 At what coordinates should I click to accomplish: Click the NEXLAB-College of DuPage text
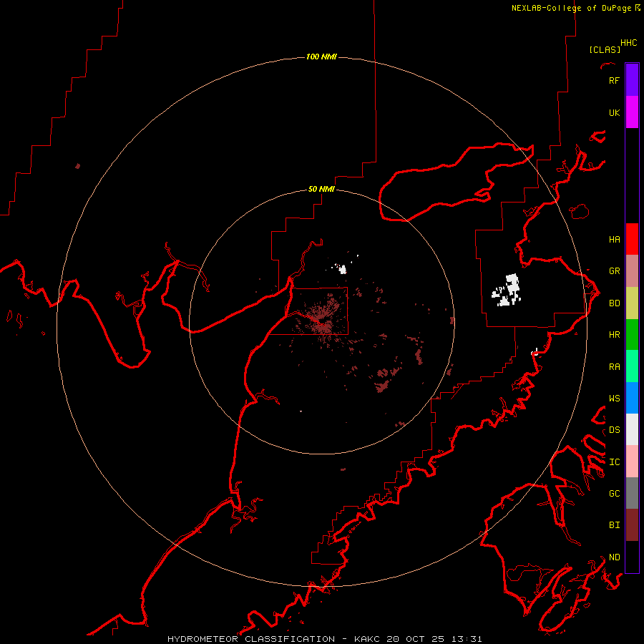coord(571,8)
